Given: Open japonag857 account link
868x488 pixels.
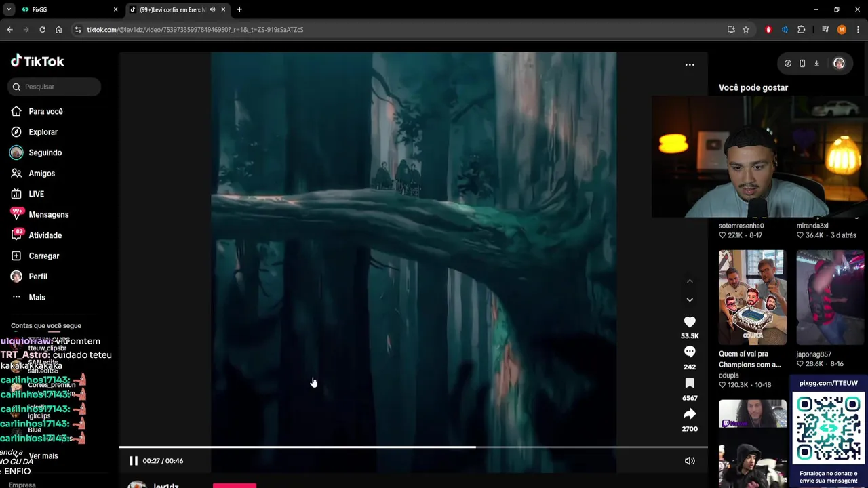Looking at the screenshot, I should click(814, 354).
